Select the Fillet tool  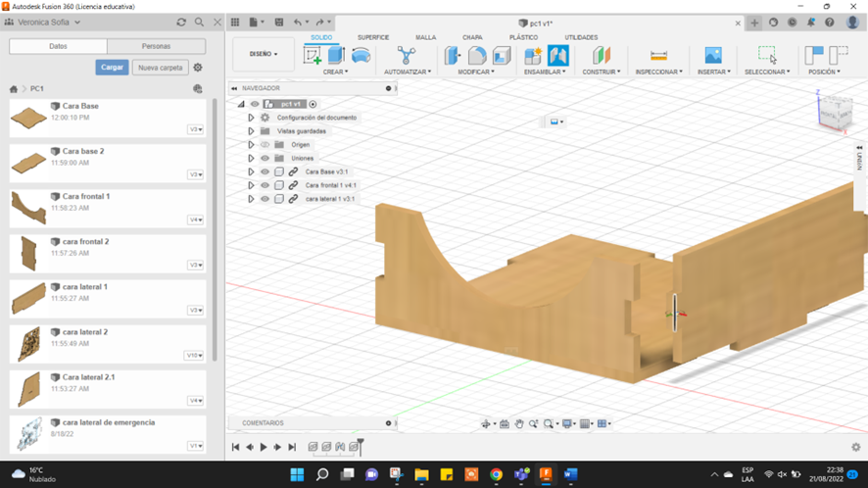[477, 56]
